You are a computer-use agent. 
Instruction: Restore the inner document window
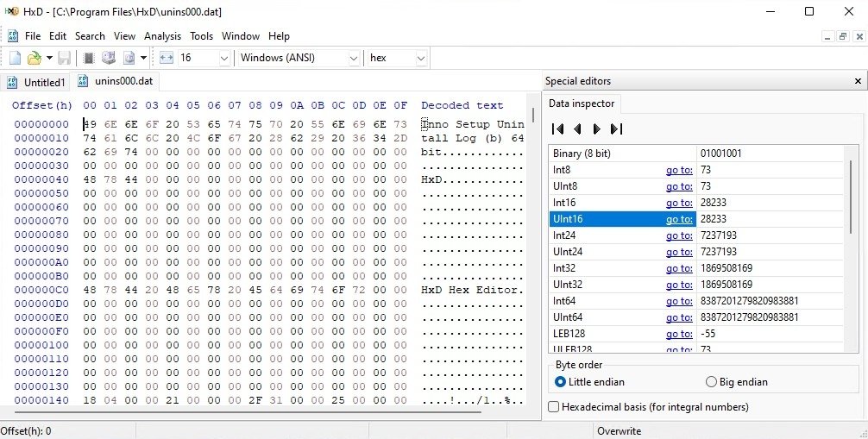coord(843,36)
